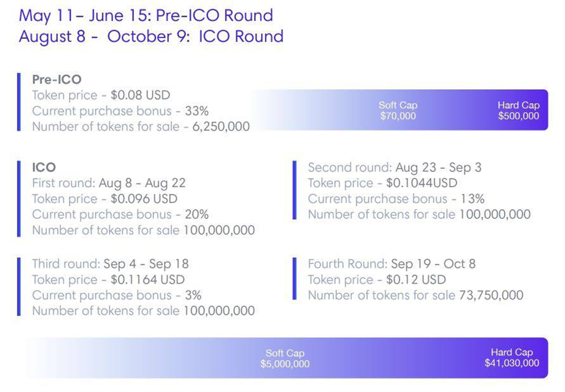Select the bold Pre-ICO section title
Viewport: 565px width, 392px height.
[57, 79]
